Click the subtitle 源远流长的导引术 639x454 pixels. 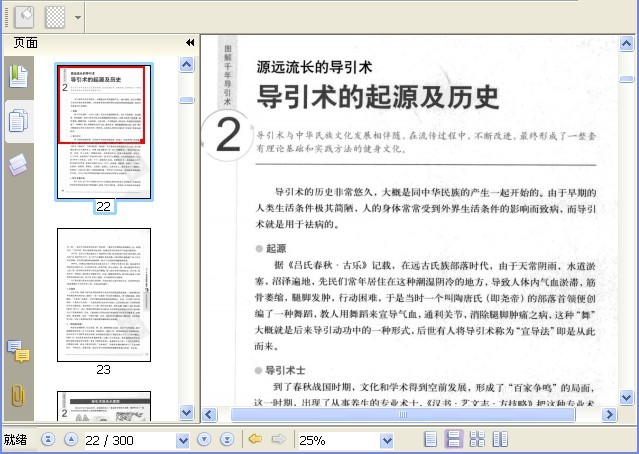(x=314, y=67)
